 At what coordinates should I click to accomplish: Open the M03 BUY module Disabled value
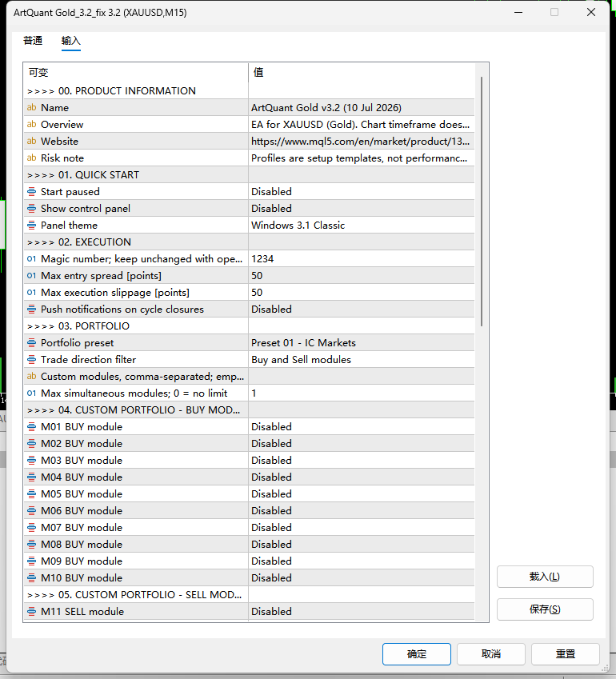[362, 461]
